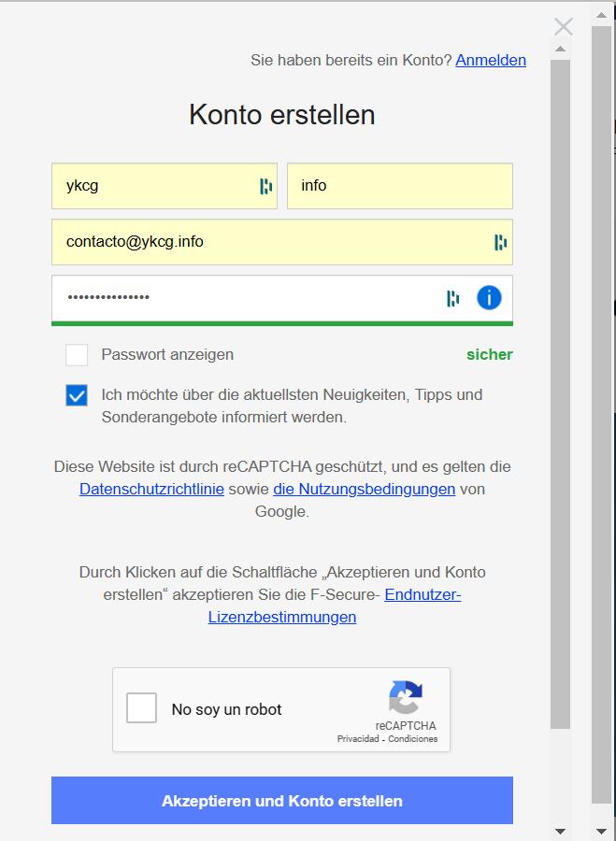Click password manager icon in email field
Screen dimensions: 616x841
500,242
